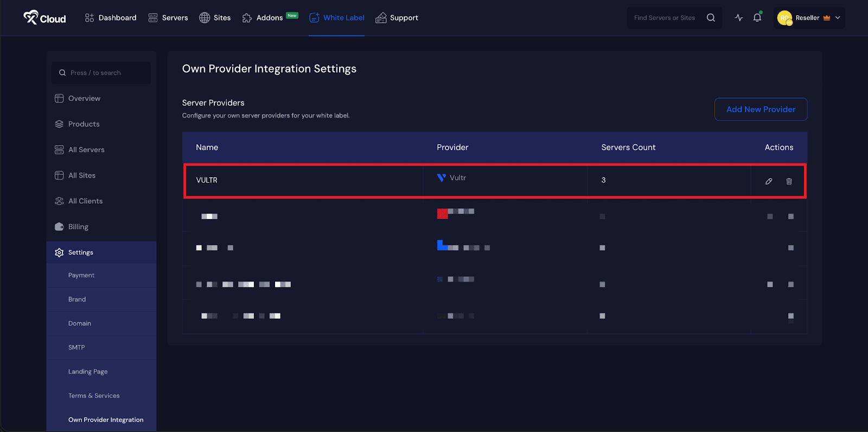Switch to the White Label tab

pyautogui.click(x=337, y=18)
